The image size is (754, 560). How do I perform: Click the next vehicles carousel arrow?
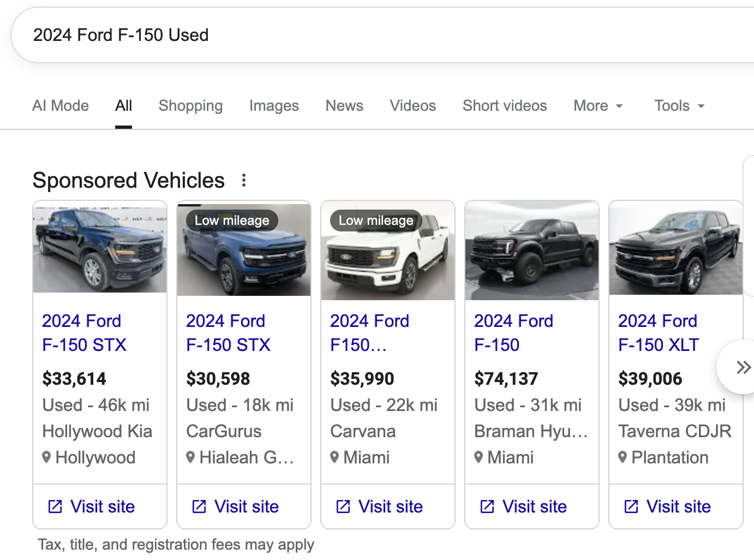point(742,367)
